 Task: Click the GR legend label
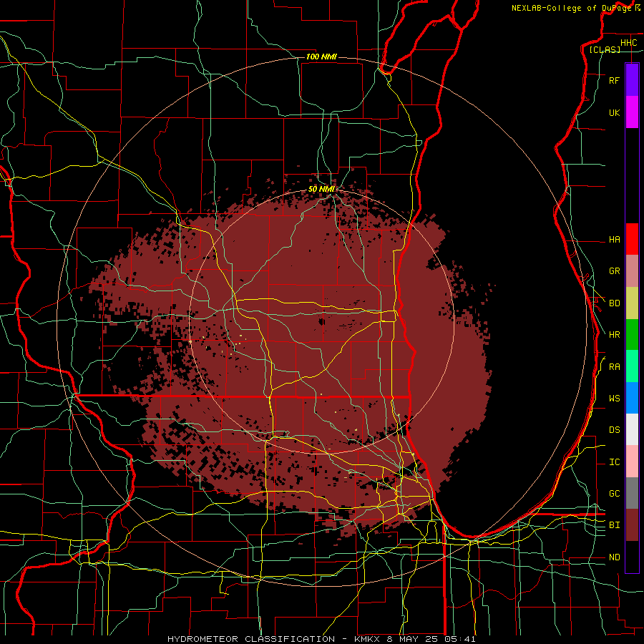point(614,271)
